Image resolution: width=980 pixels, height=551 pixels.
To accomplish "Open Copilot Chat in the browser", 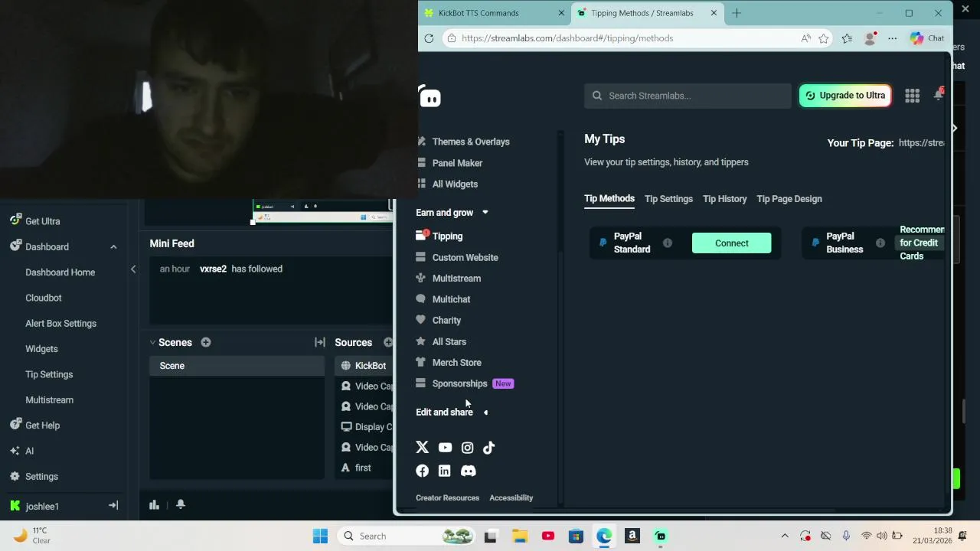I will tap(927, 38).
